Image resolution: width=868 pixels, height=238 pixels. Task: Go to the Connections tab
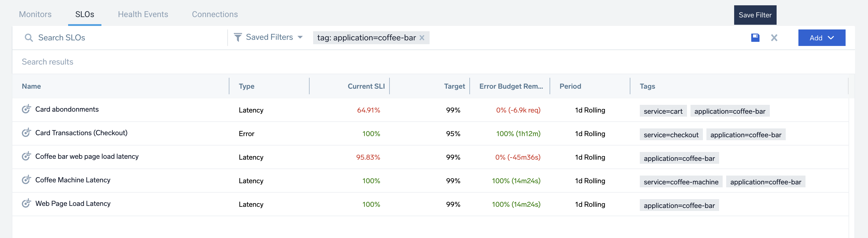(215, 14)
